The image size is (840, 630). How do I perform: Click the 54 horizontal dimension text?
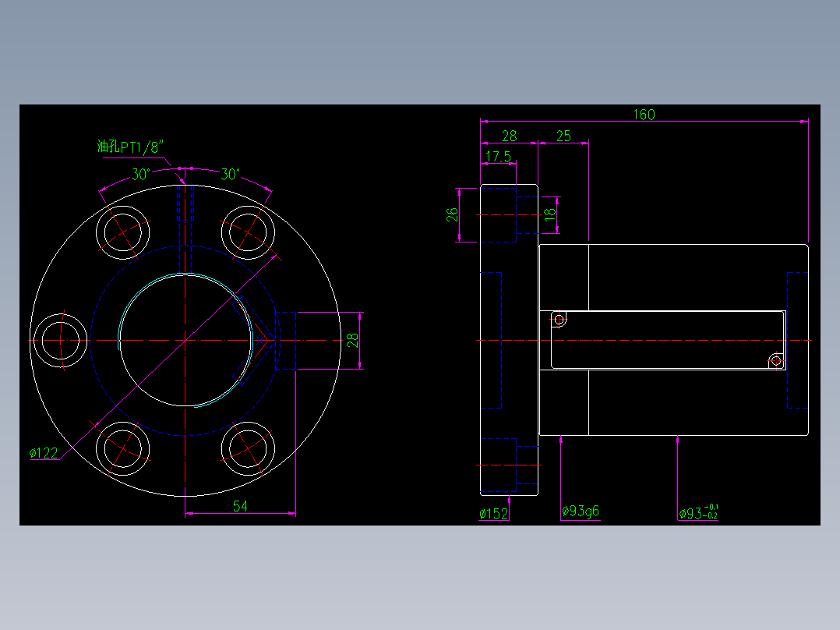point(240,506)
